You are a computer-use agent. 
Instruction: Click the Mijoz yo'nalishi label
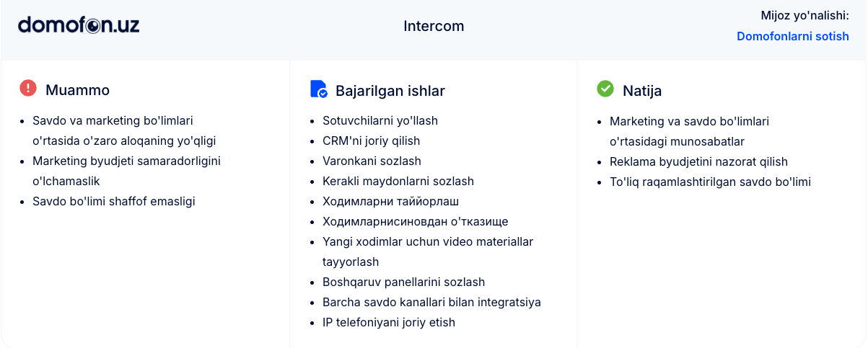point(805,15)
